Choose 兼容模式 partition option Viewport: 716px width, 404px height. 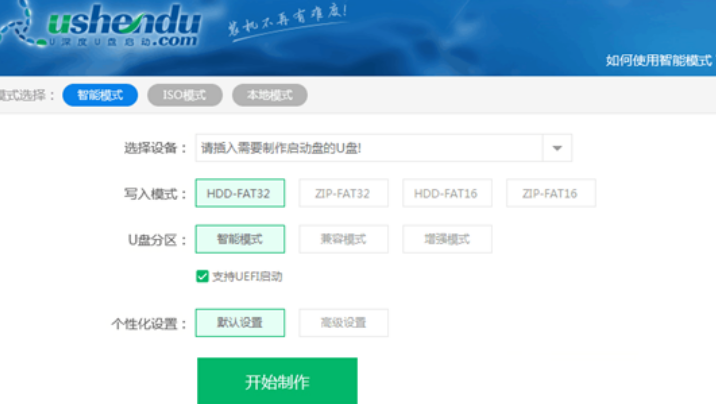(344, 239)
